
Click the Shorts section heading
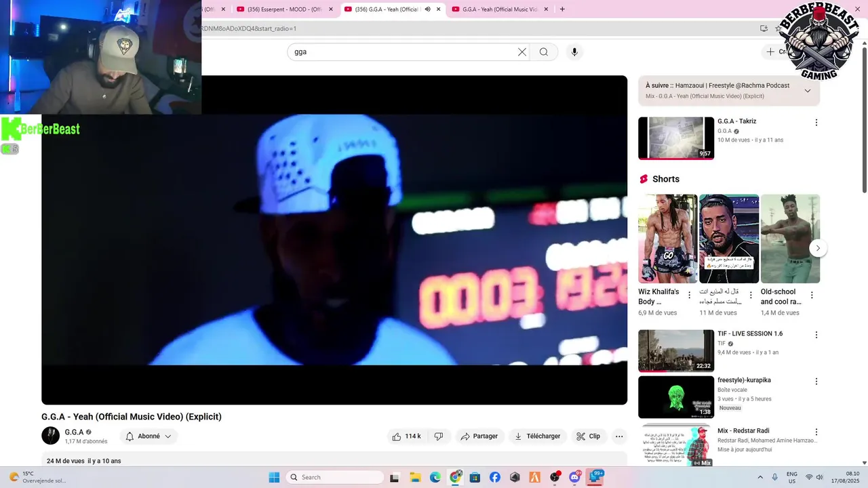pos(665,179)
